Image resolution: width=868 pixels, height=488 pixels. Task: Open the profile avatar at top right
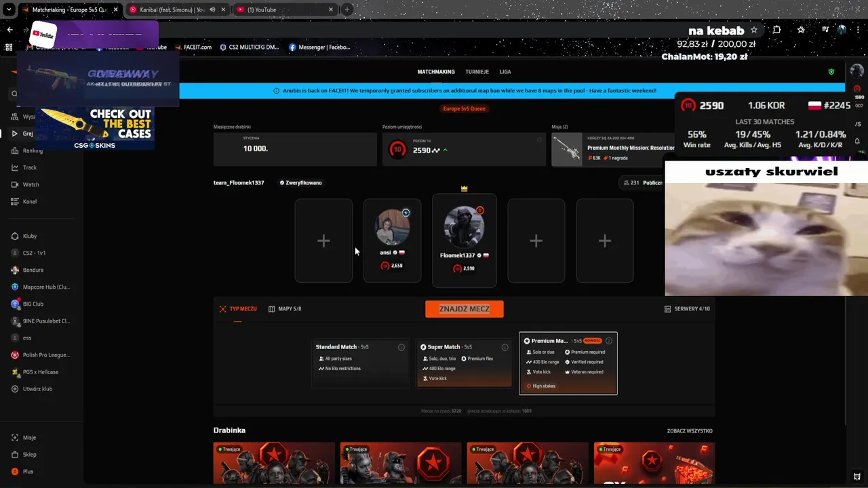tap(857, 71)
